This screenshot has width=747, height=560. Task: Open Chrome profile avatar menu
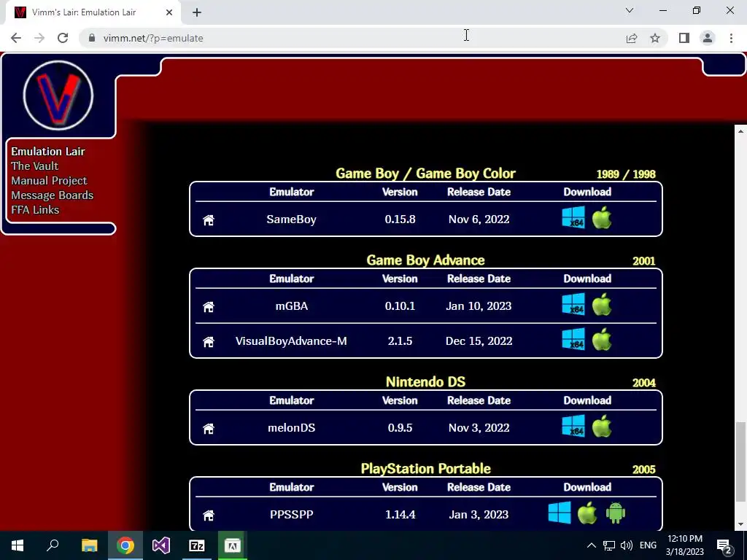(x=708, y=38)
